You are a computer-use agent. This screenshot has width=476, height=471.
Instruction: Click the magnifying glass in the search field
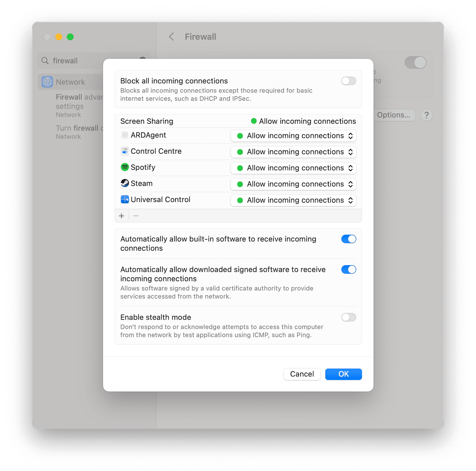click(45, 60)
